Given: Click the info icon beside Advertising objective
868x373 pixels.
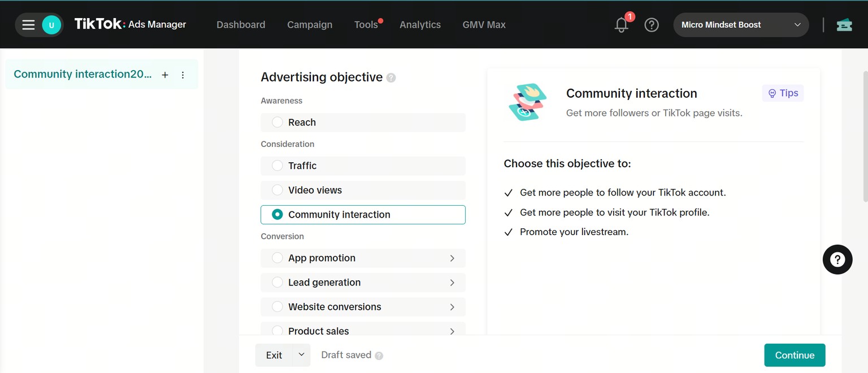Looking at the screenshot, I should [x=391, y=78].
